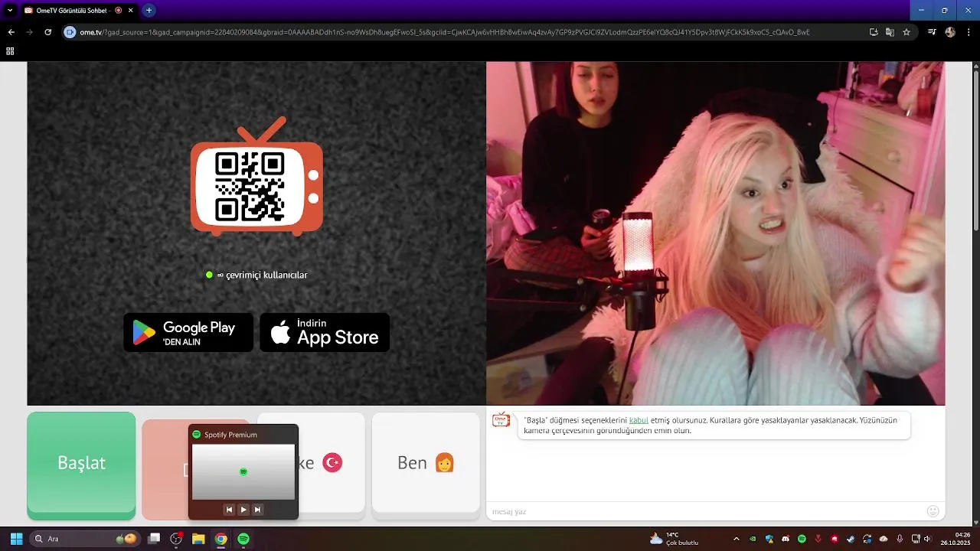This screenshot has width=980, height=551.
Task: Open Task View on taskbar
Action: (x=154, y=539)
